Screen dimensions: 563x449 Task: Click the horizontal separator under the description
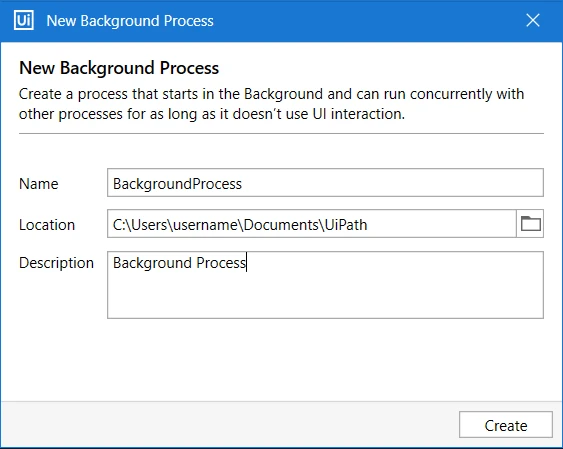point(281,134)
